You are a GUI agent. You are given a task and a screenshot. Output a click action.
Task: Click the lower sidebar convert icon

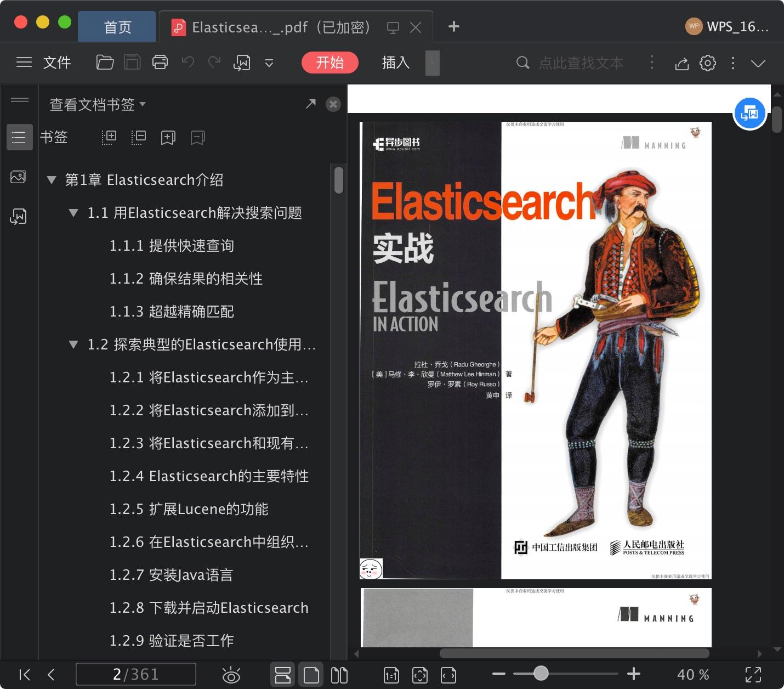click(x=18, y=216)
